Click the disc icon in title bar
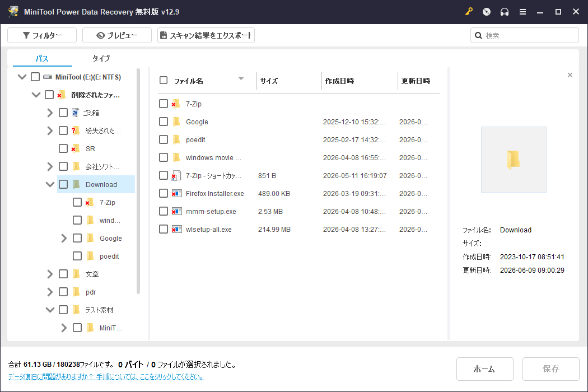 pyautogui.click(x=487, y=12)
